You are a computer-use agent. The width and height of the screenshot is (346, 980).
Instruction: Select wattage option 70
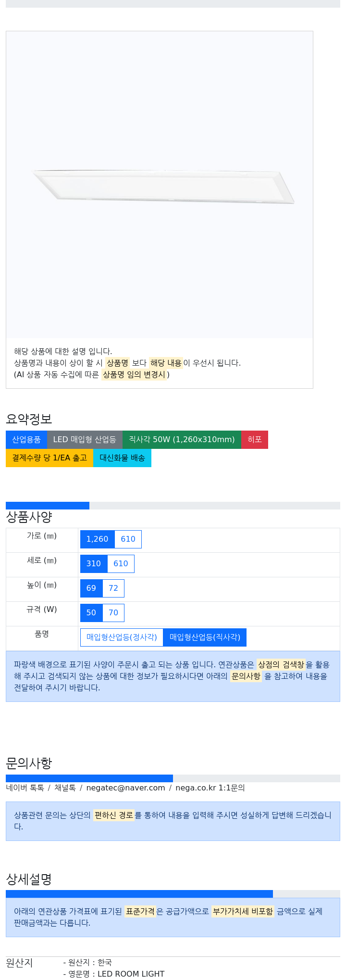[x=113, y=613]
